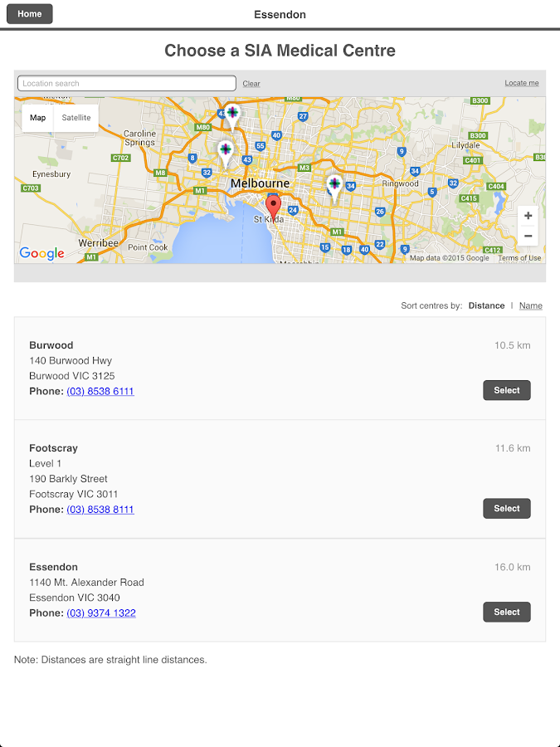Click the C703 road shield on map
Image resolution: width=560 pixels, height=747 pixels.
31,188
